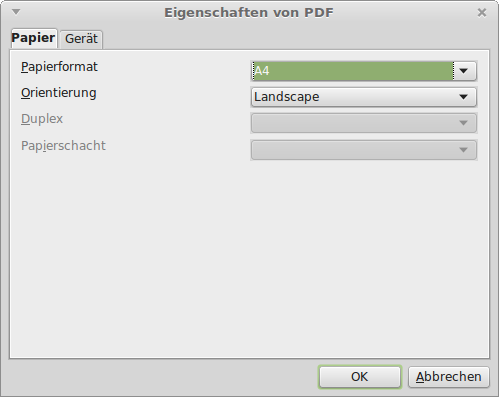This screenshot has width=499, height=397.
Task: Click the greyed Duplex label
Action: tap(42, 119)
